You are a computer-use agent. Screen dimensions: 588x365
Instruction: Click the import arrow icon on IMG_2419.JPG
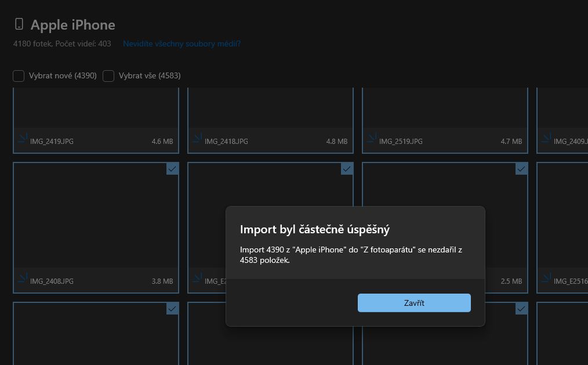tap(22, 138)
